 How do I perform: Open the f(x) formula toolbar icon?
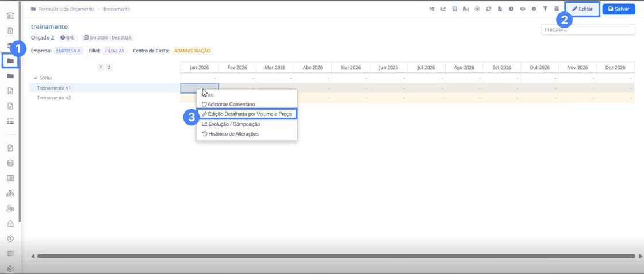[x=466, y=9]
